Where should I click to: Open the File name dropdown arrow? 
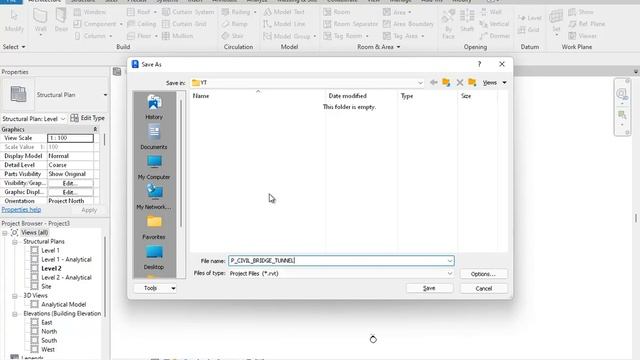[449, 261]
